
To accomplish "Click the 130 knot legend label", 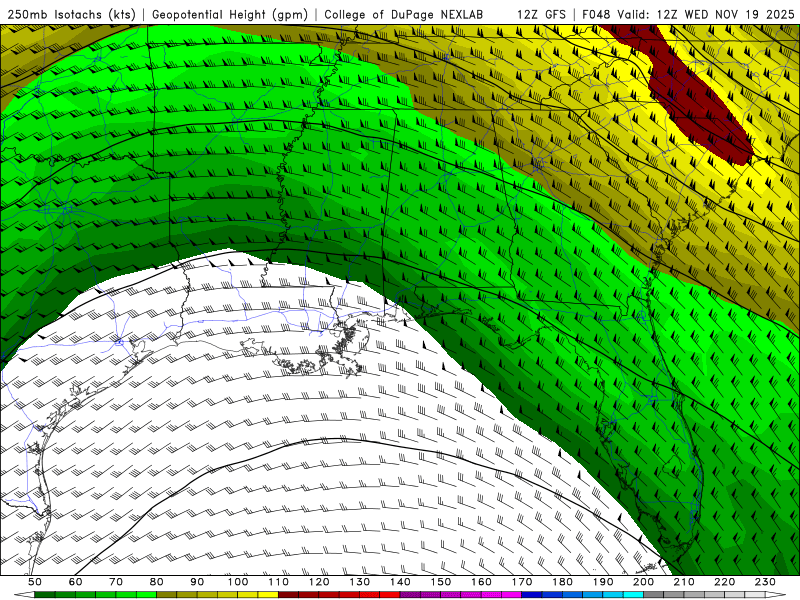I will point(360,582).
